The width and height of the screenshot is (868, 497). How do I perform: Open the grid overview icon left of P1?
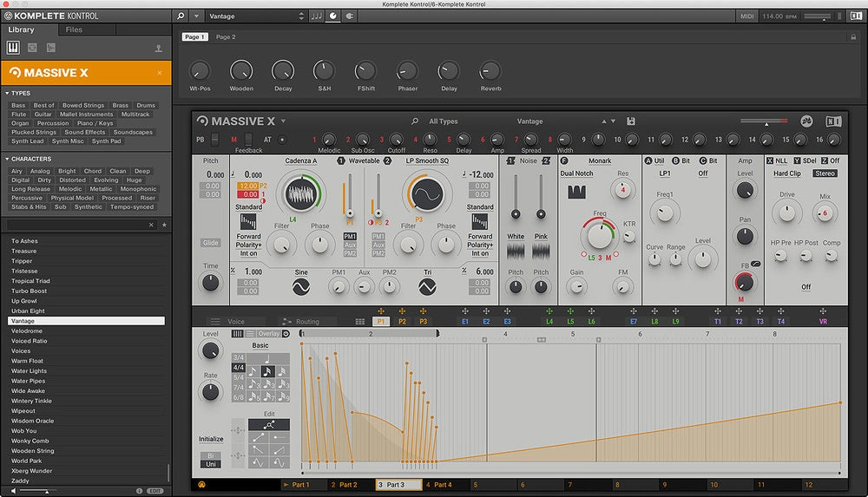pos(360,322)
